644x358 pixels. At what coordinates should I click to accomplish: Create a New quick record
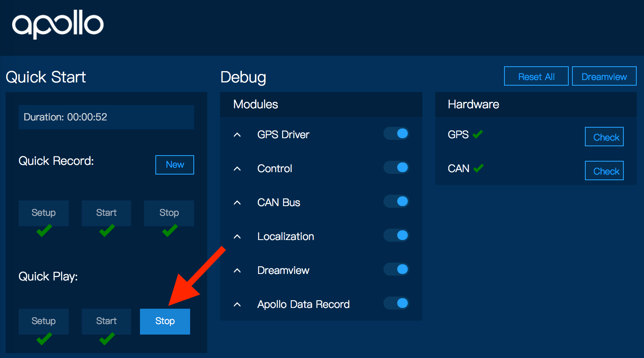pyautogui.click(x=175, y=165)
